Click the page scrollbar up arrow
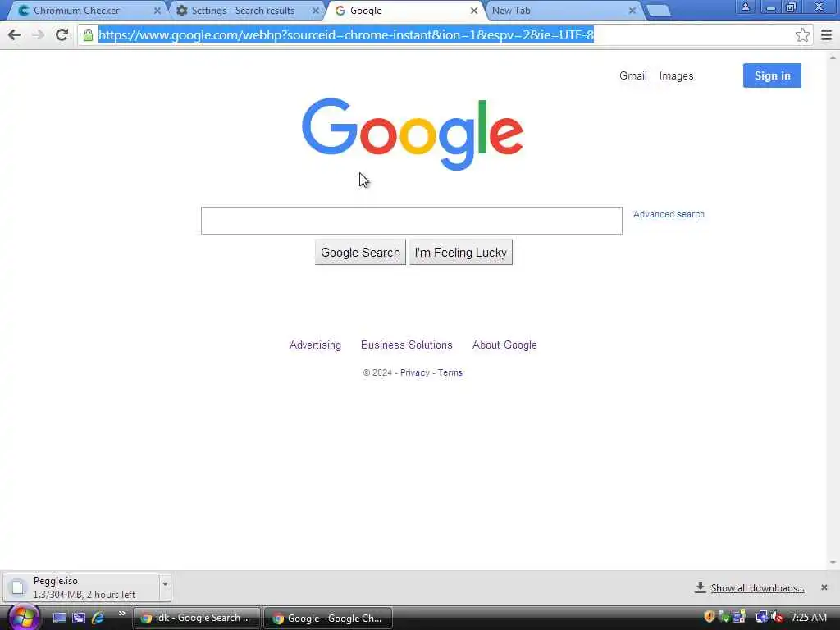 tap(833, 57)
